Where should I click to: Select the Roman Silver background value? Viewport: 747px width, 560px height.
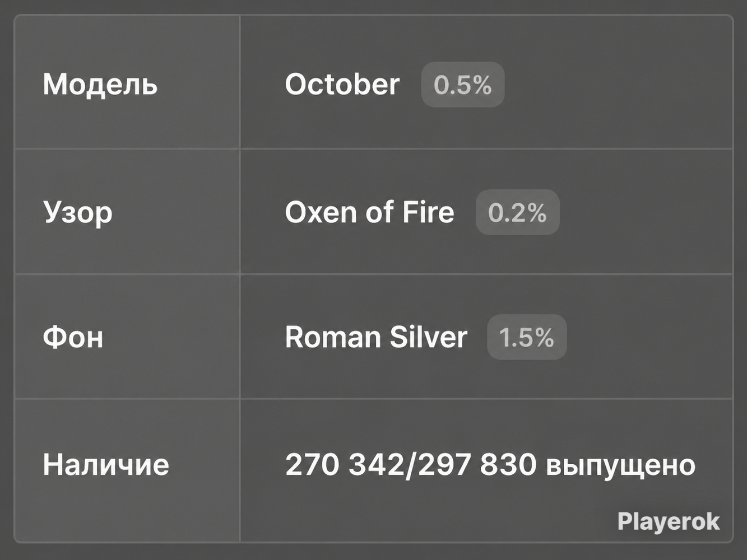(x=376, y=337)
